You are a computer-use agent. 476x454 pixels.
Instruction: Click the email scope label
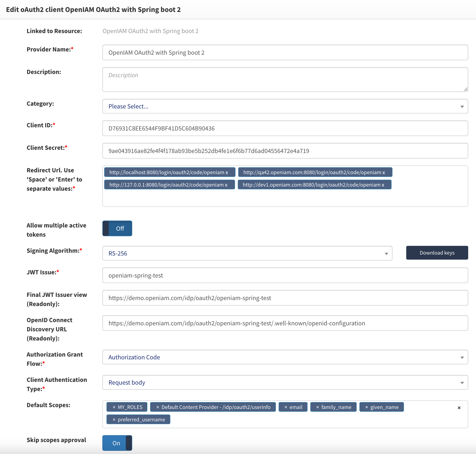296,407
